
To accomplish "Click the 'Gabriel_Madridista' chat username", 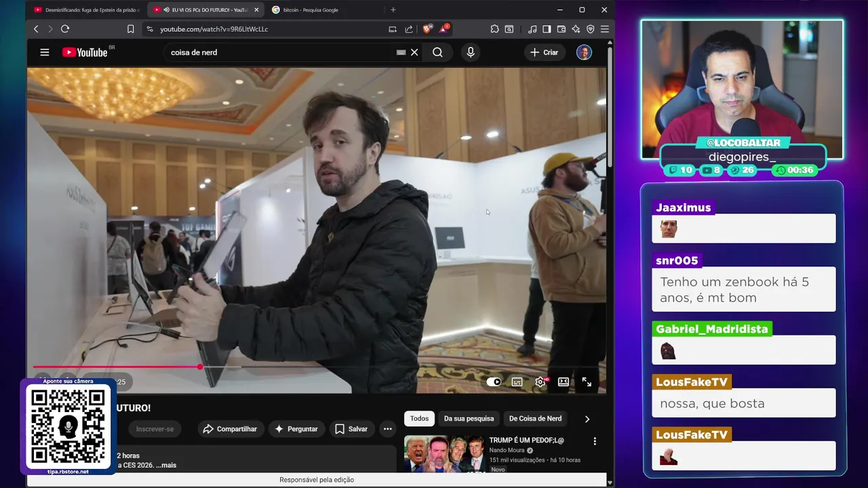I will point(712,329).
